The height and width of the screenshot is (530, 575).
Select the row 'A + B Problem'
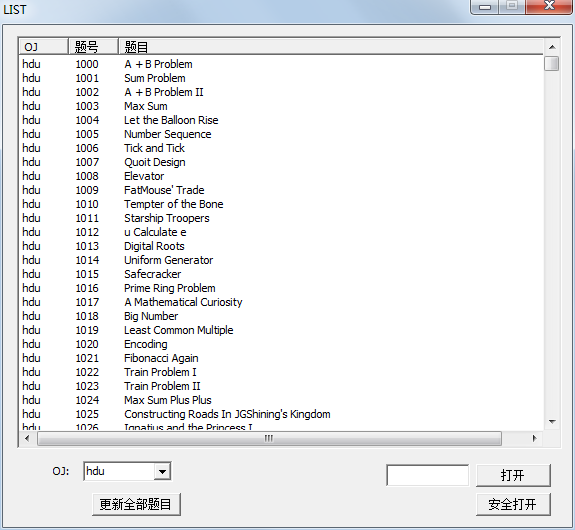[x=281, y=64]
